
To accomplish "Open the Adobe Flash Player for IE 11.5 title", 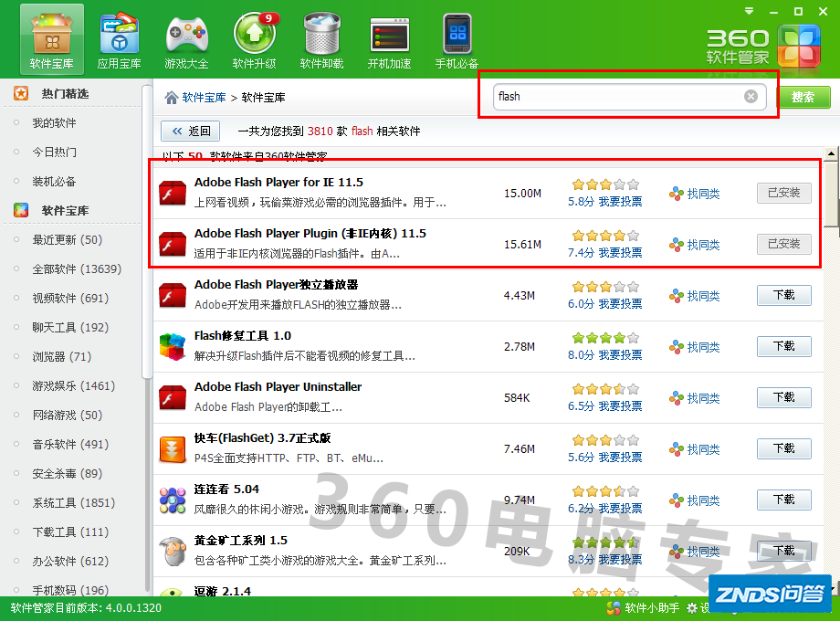I will (278, 182).
